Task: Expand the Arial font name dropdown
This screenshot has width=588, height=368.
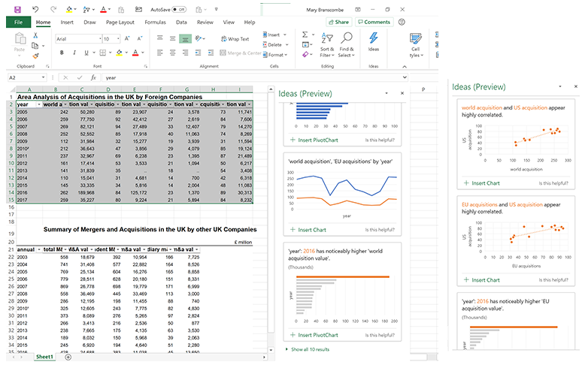Action: (100, 38)
